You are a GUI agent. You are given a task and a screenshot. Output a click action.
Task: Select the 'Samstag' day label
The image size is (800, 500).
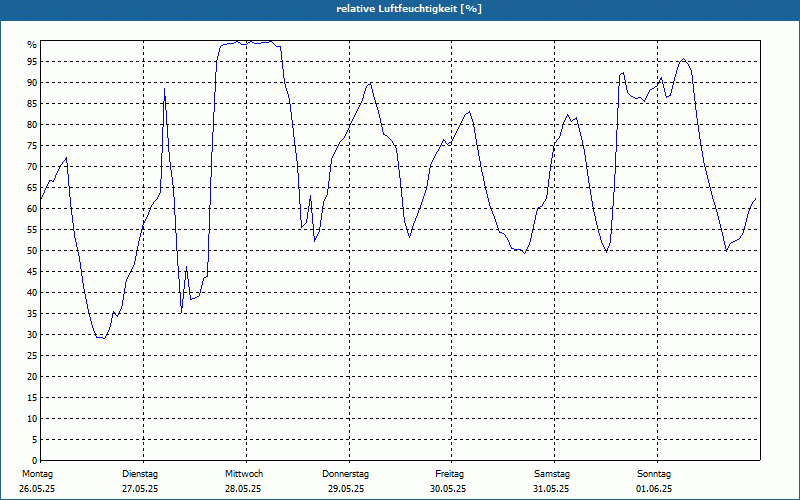click(x=552, y=474)
